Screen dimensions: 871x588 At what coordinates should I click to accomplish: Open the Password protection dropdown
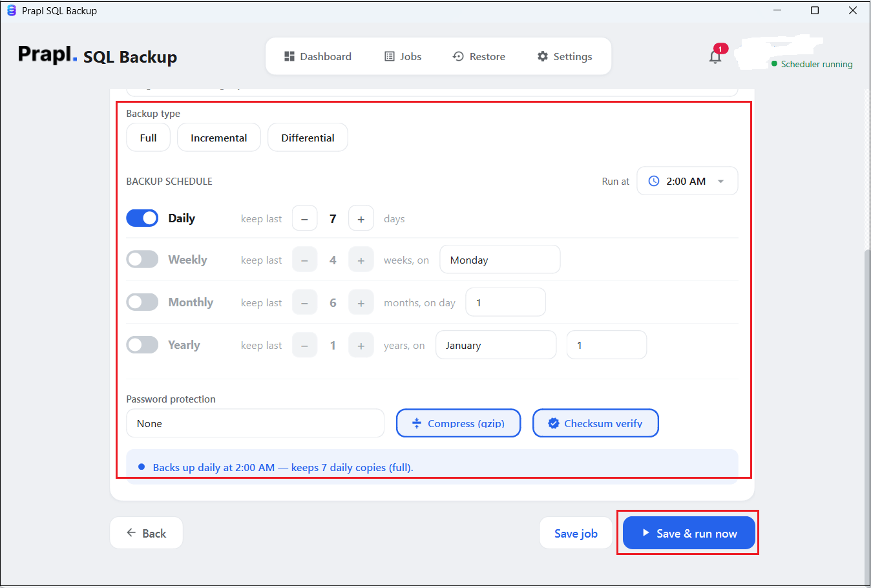click(255, 423)
